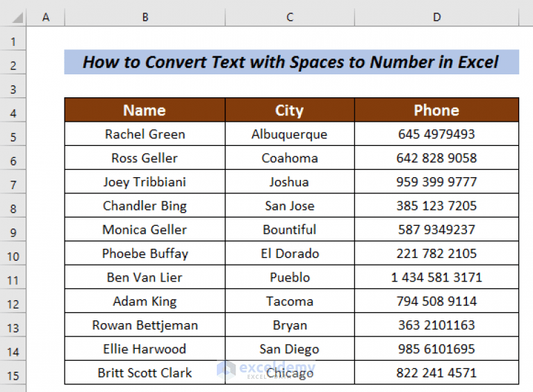Click the Bountiful city cell

[290, 229]
